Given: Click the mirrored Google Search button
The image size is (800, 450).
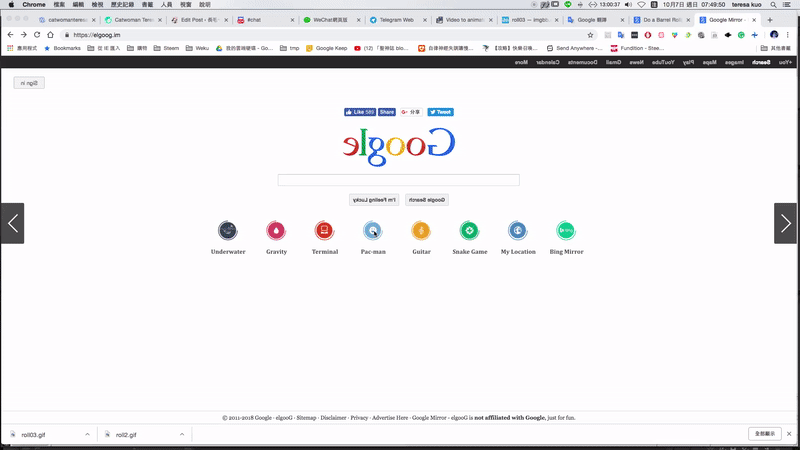Looking at the screenshot, I should coord(427,200).
